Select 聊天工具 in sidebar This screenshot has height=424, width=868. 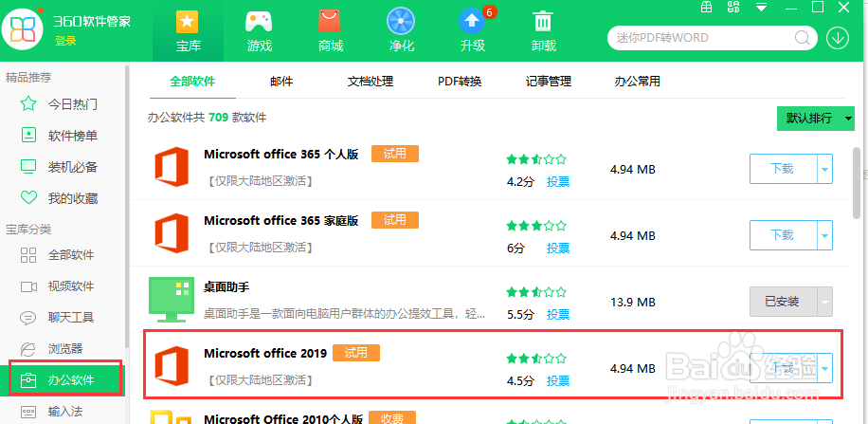tap(63, 318)
